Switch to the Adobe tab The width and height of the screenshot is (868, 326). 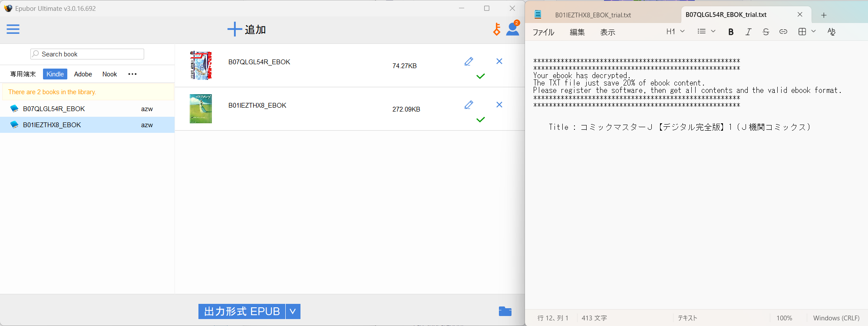83,74
